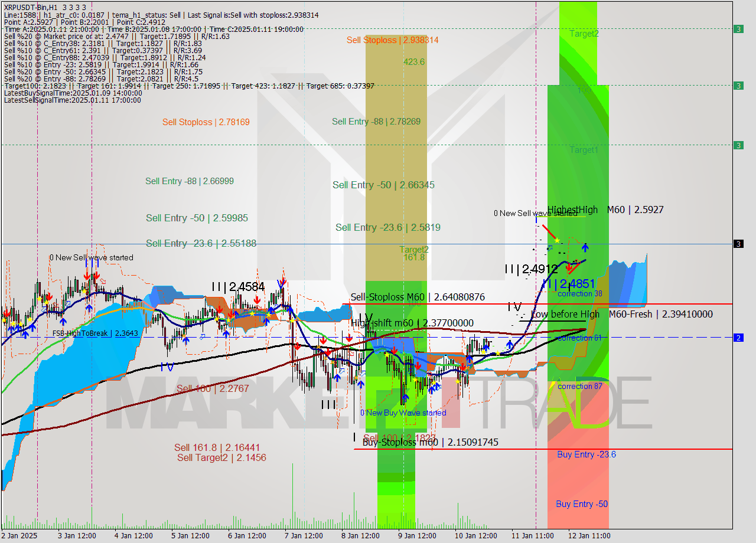
Task: Click the 'Sell-Stoploss M60 | 2.64080876' label
Action: (x=418, y=297)
